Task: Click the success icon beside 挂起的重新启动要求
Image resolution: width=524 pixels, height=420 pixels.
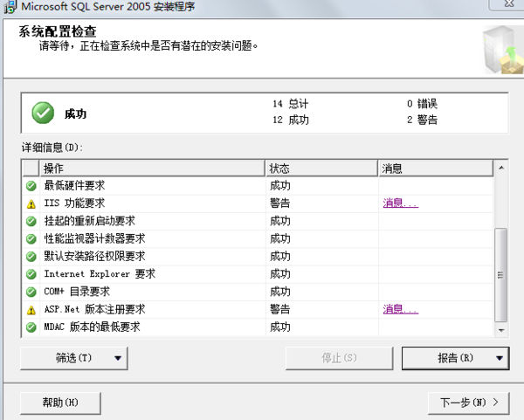Action: click(x=31, y=221)
